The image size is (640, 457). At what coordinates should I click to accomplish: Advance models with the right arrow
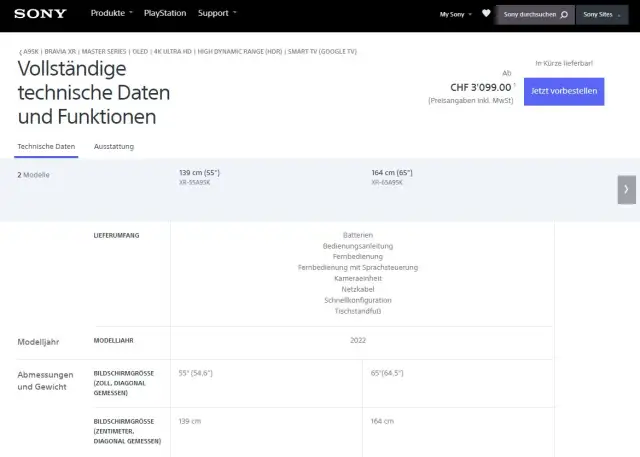click(x=627, y=190)
